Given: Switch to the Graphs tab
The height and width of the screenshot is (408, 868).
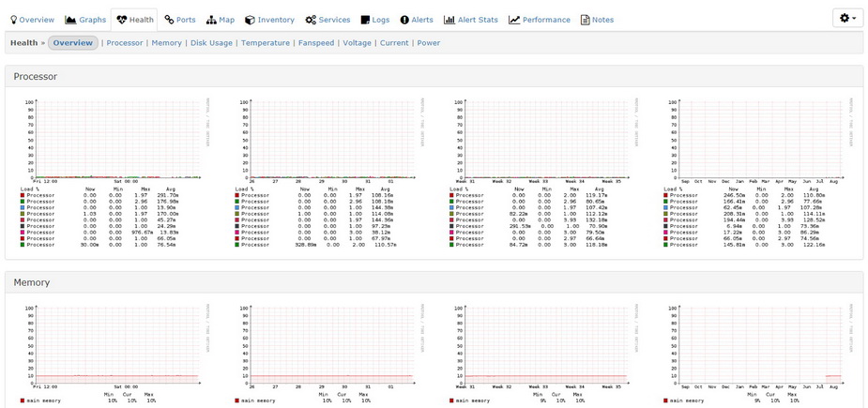Looking at the screenshot, I should (x=85, y=20).
